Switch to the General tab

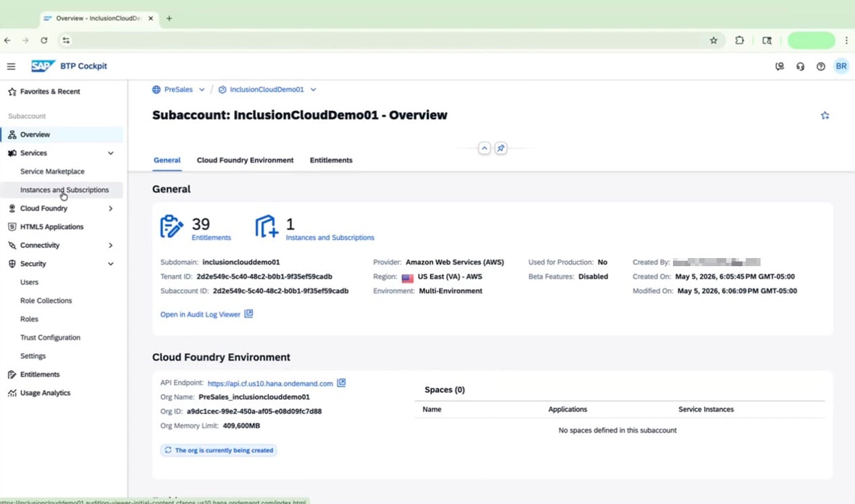[x=167, y=160]
